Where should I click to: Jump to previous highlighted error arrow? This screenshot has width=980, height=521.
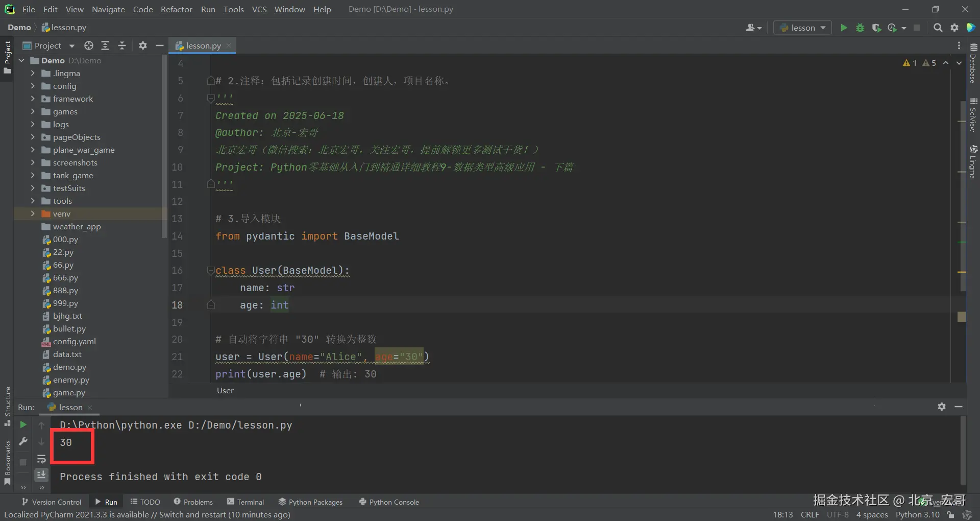coord(946,63)
